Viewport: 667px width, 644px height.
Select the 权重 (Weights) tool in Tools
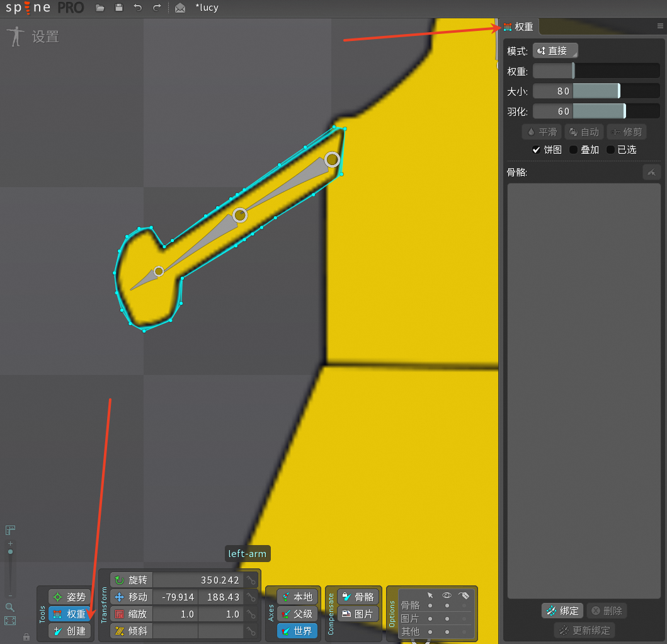(69, 614)
